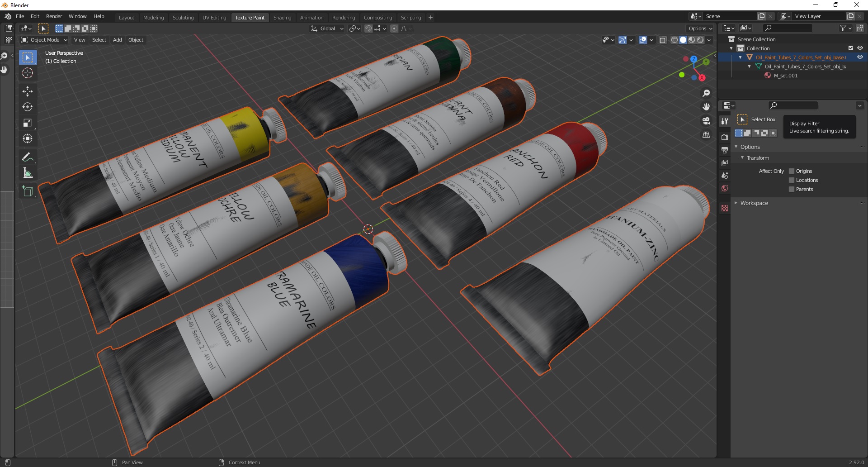This screenshot has width=868, height=467.
Task: Activate the Annotate tool
Action: 28,157
